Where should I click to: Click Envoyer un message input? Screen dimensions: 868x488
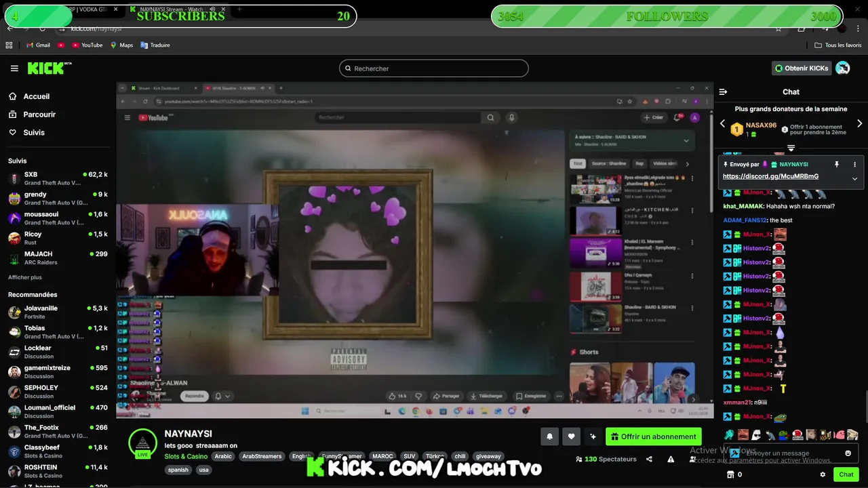[790, 453]
